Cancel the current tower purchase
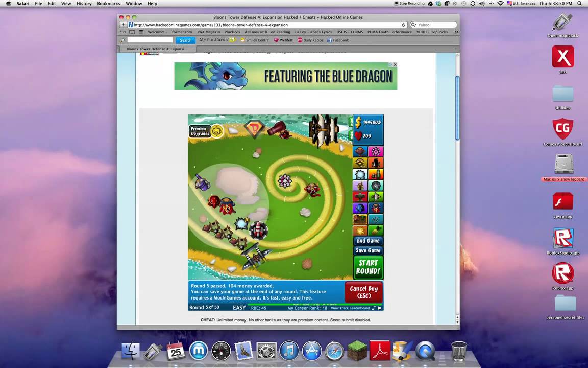Viewport: 588px width, 368px height. (x=363, y=292)
